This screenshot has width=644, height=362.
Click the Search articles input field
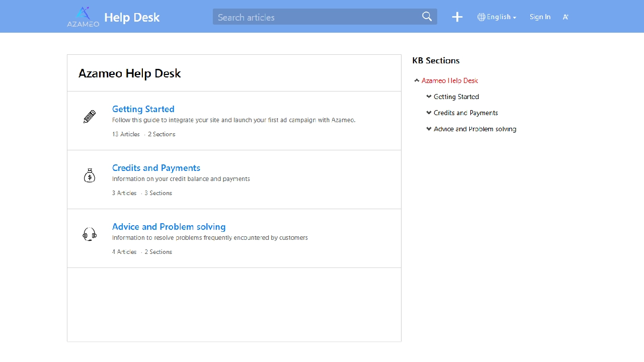coord(317,17)
